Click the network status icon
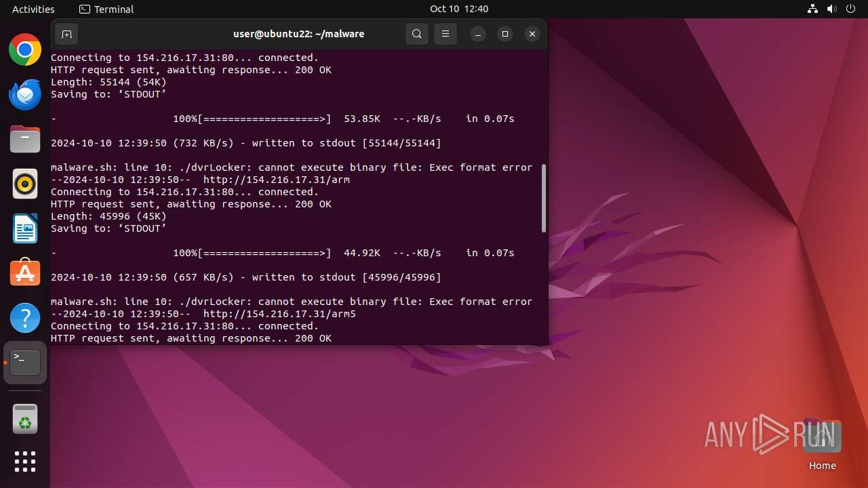The height and width of the screenshot is (488, 868). 813,9
